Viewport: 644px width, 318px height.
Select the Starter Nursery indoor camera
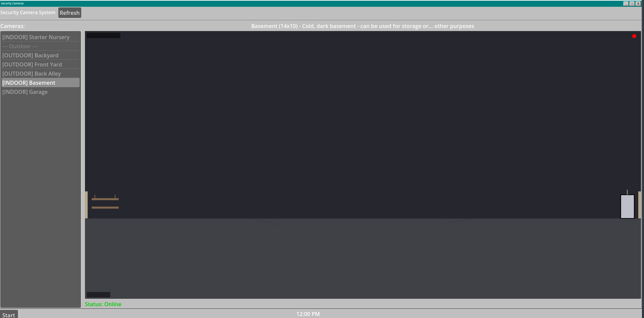(36, 37)
